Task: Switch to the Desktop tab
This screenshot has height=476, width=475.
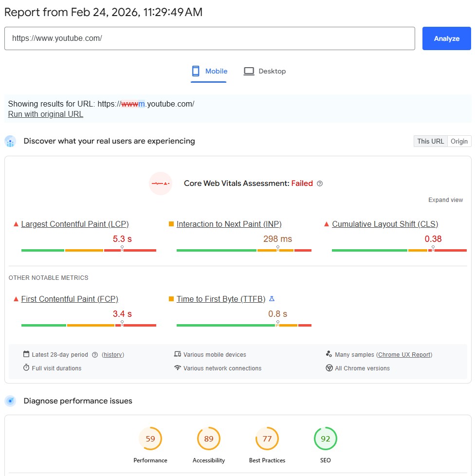Action: tap(265, 71)
